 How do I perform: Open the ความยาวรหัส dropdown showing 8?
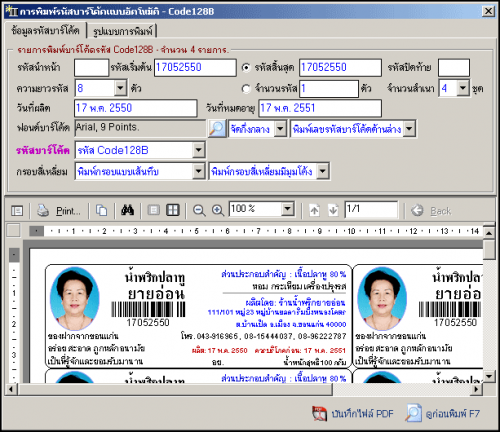point(120,88)
